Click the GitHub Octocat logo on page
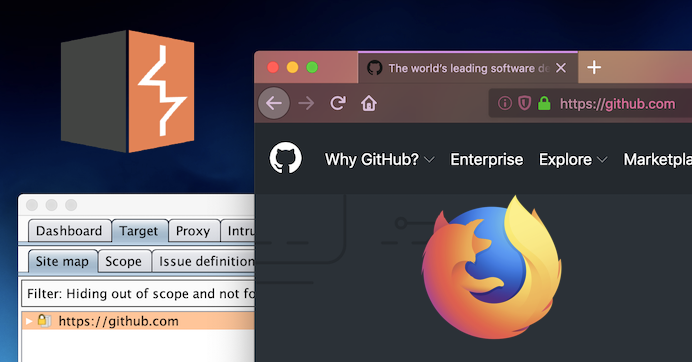 [286, 158]
